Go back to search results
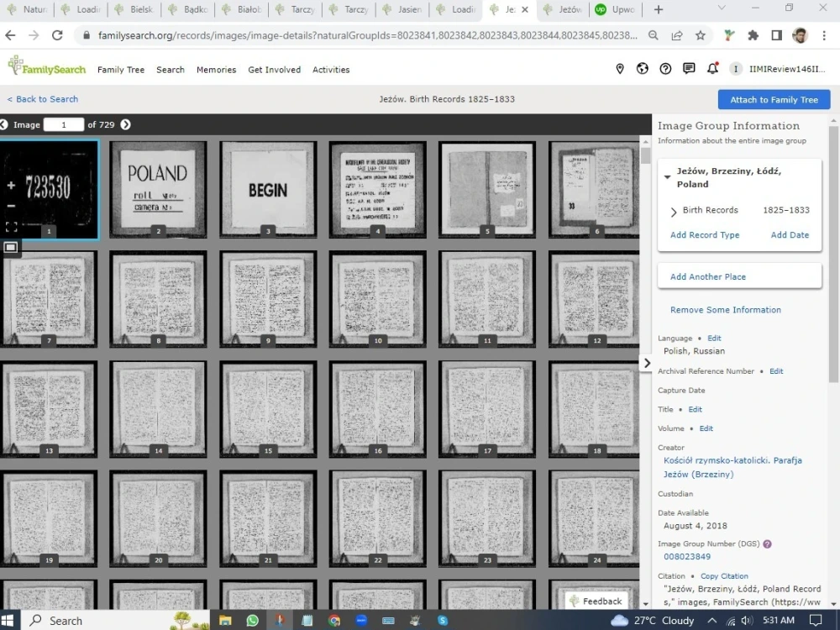840x630 pixels. (x=42, y=99)
